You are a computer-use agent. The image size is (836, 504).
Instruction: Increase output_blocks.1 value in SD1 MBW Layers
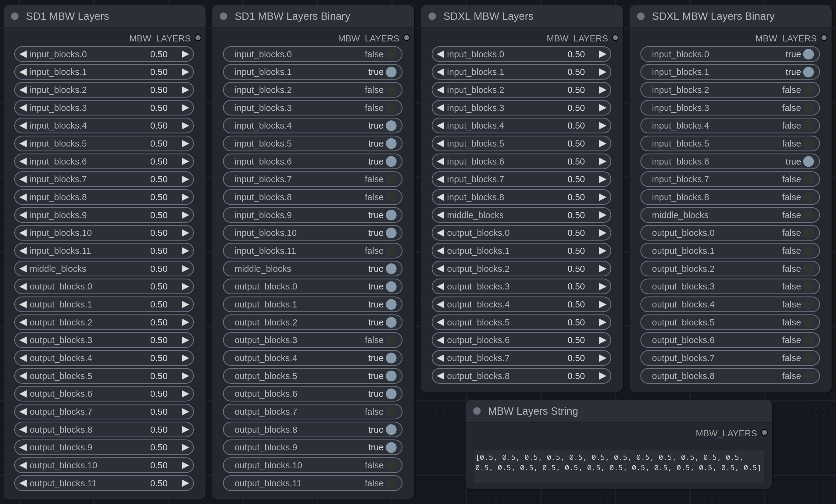click(185, 304)
